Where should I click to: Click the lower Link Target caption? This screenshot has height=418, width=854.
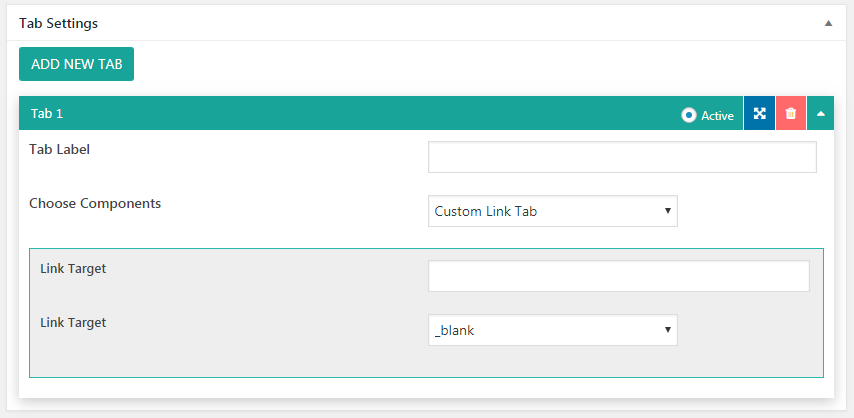[73, 322]
